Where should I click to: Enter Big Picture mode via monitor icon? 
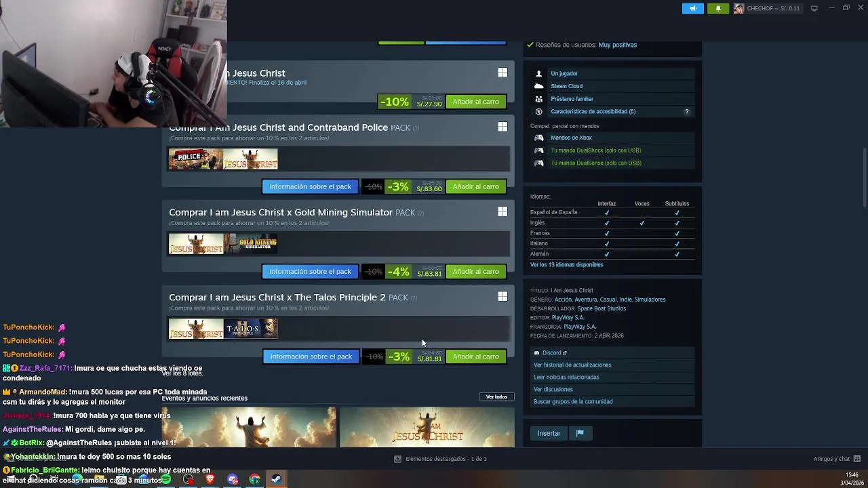[x=814, y=8]
